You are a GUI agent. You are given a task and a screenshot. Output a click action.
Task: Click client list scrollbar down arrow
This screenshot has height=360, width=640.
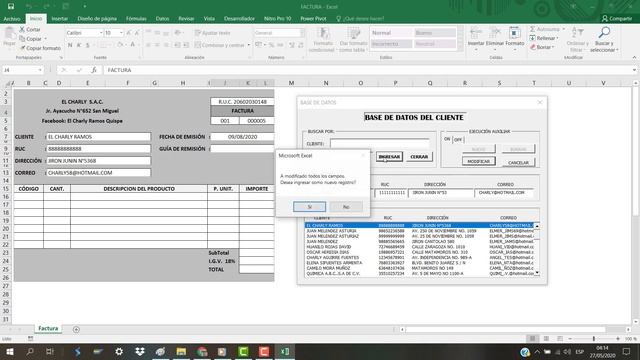click(537, 273)
